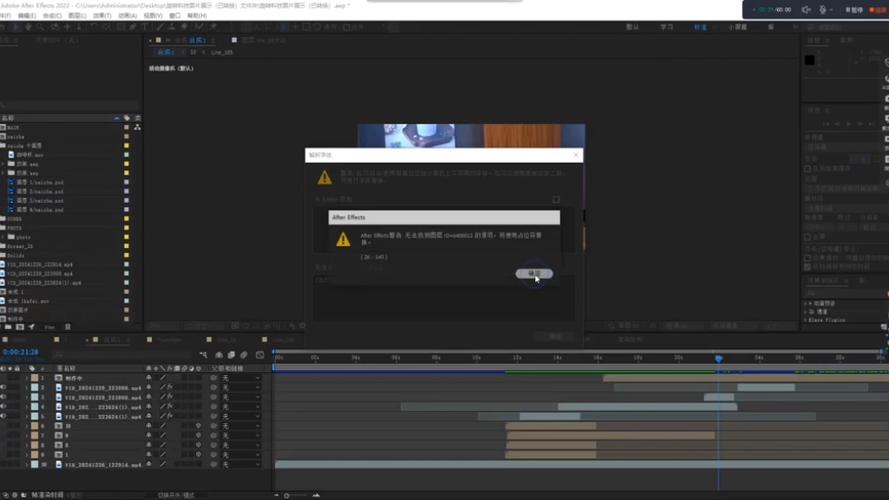889x500 pixels.
Task: Switch to the Transition timeline tab
Action: click(x=169, y=340)
